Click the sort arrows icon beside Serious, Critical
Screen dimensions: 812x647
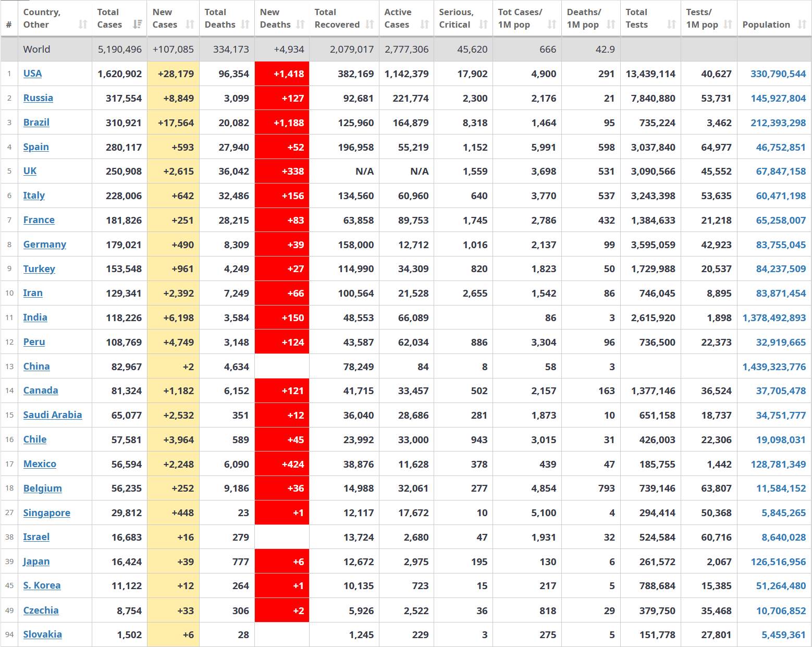pos(484,25)
